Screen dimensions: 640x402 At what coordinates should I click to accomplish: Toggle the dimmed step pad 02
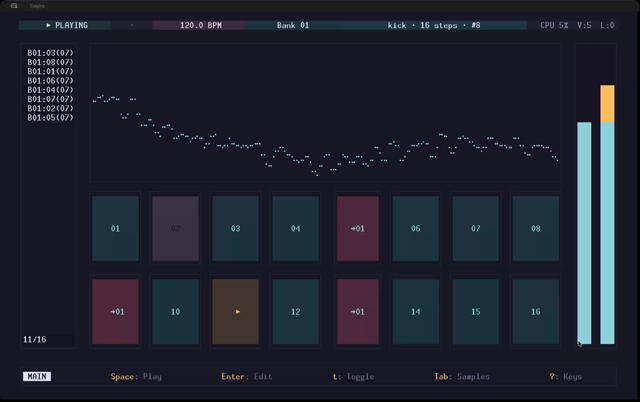click(176, 229)
